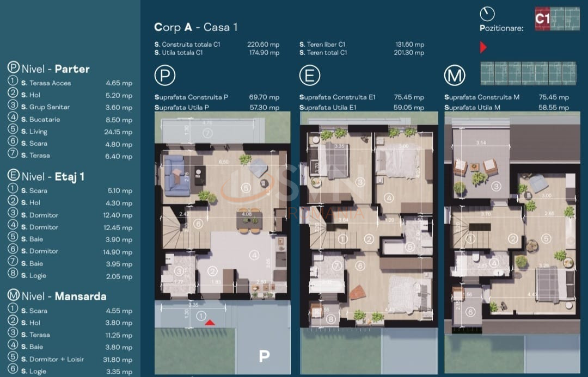Select S. Dormitor + Loisir in Mansarda list
Screen dimensions: 588x377
(x=54, y=359)
